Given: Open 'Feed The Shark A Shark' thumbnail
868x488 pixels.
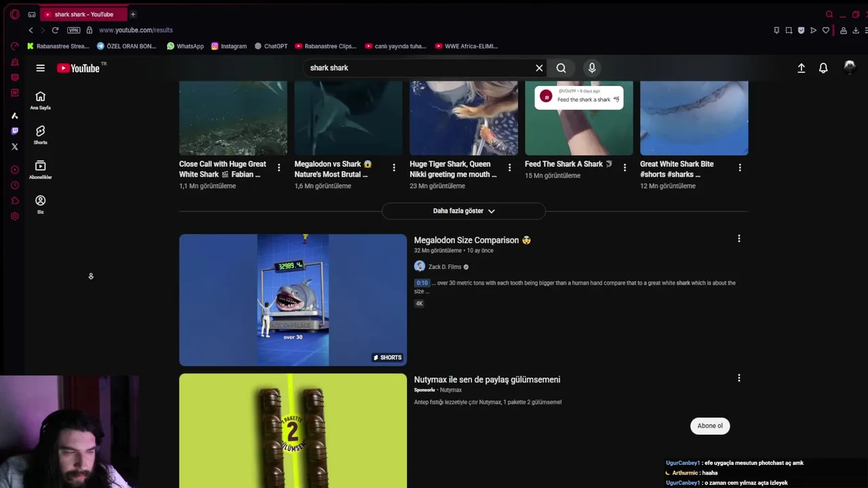Looking at the screenshot, I should click(579, 118).
